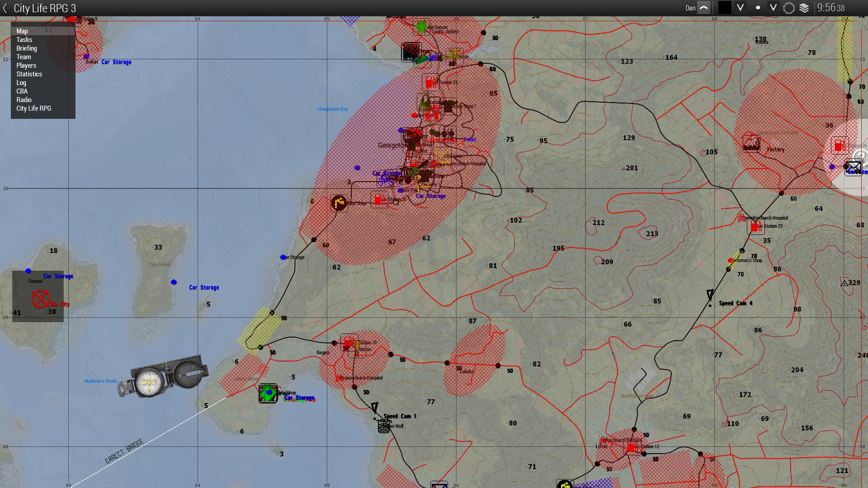
Task: Click the Belfort Car Storage blue dot
Action: 86,56
